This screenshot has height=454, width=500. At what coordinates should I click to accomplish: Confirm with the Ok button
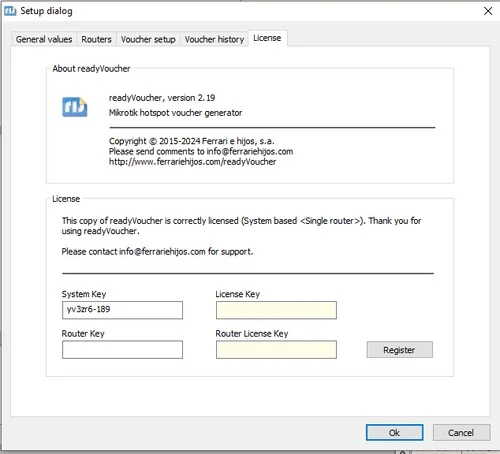click(x=394, y=432)
